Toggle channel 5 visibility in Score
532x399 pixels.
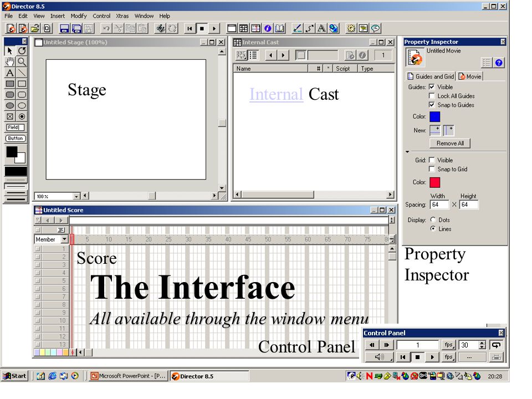click(x=38, y=280)
